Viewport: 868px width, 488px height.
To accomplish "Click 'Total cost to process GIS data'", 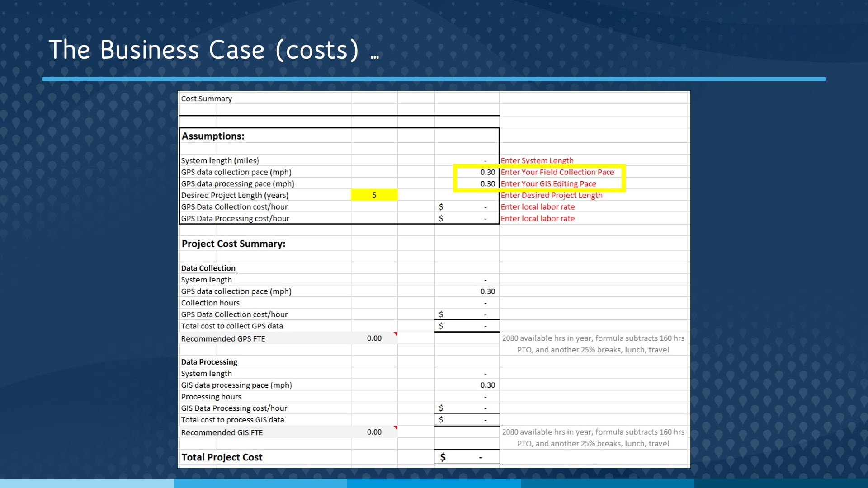I will (232, 420).
